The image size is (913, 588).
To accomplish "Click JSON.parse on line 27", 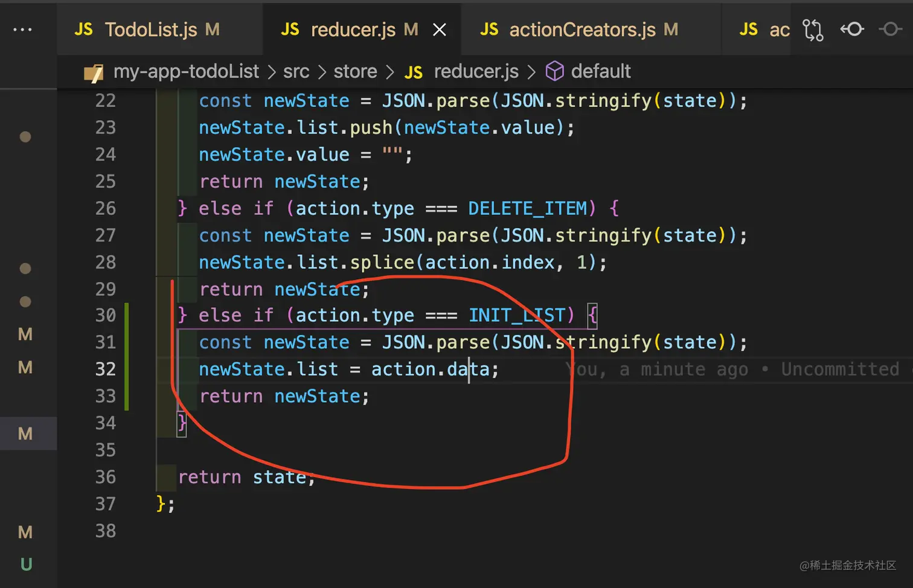I will tap(435, 235).
